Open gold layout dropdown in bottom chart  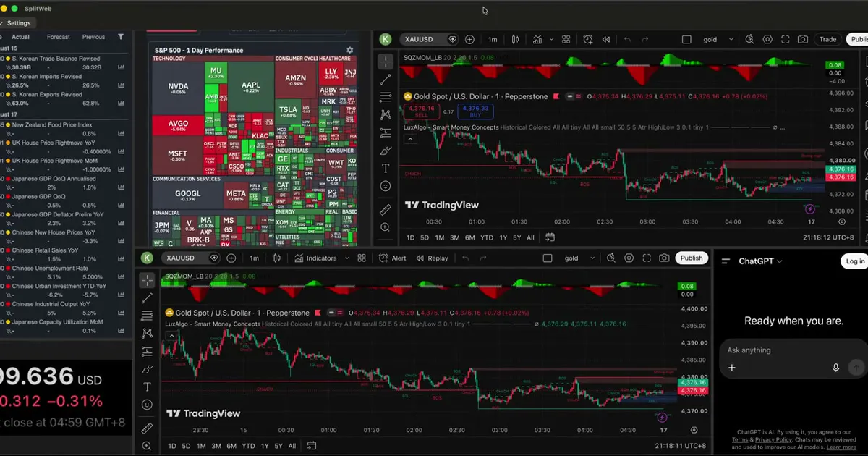point(592,258)
